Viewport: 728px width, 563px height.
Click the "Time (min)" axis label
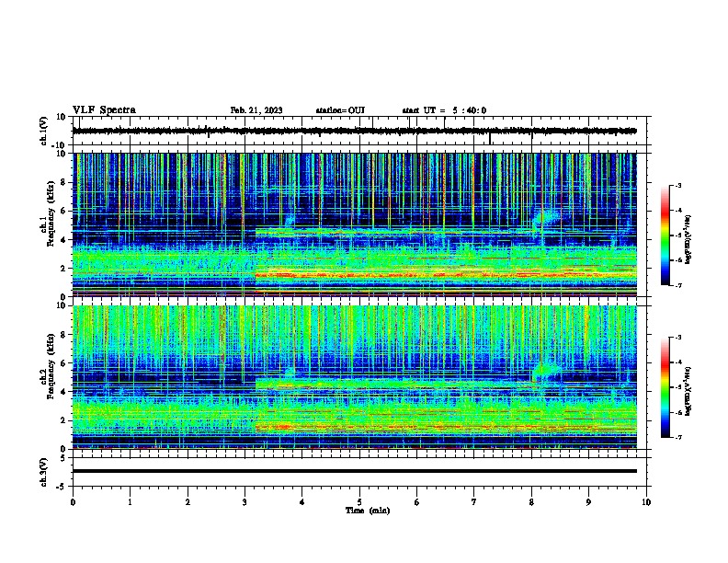368,511
